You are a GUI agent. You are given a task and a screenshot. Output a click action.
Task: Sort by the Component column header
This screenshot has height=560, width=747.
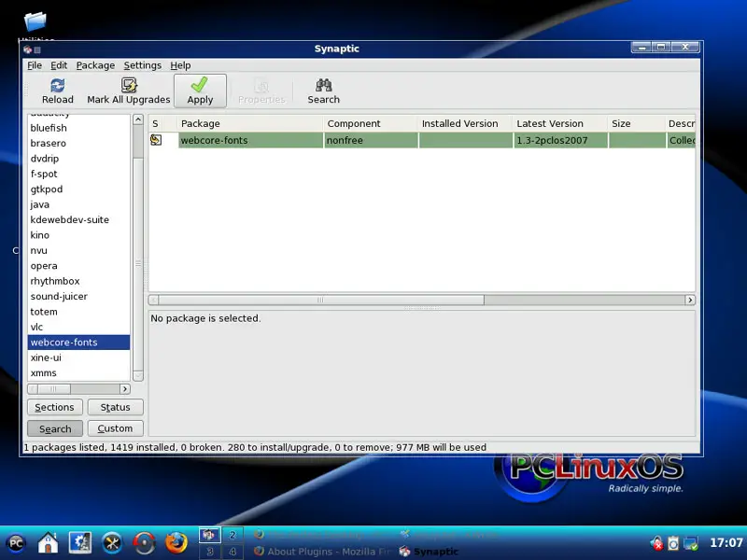coord(354,123)
